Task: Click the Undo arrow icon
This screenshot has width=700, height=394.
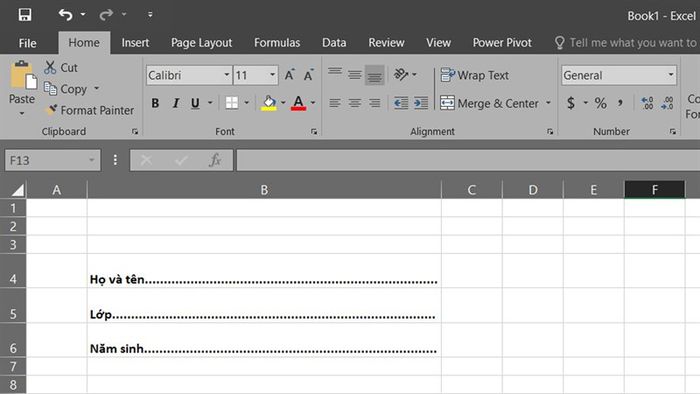Action: point(66,15)
